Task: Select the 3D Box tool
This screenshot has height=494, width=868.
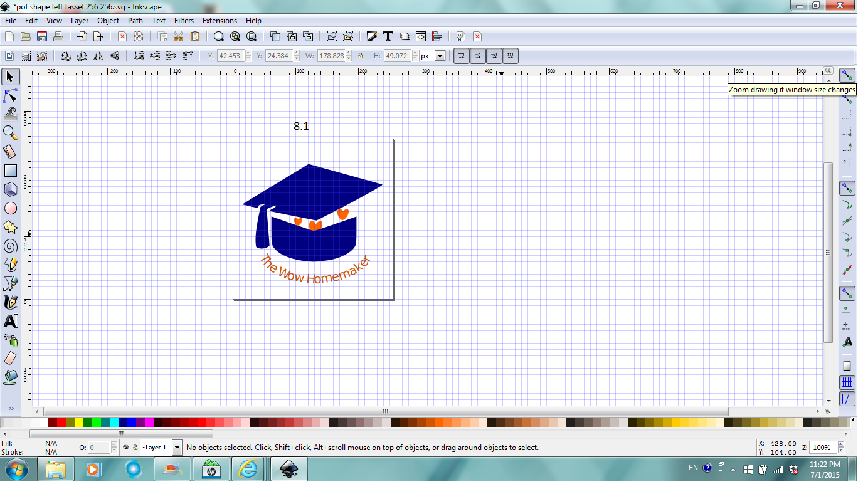Action: pos(11,189)
